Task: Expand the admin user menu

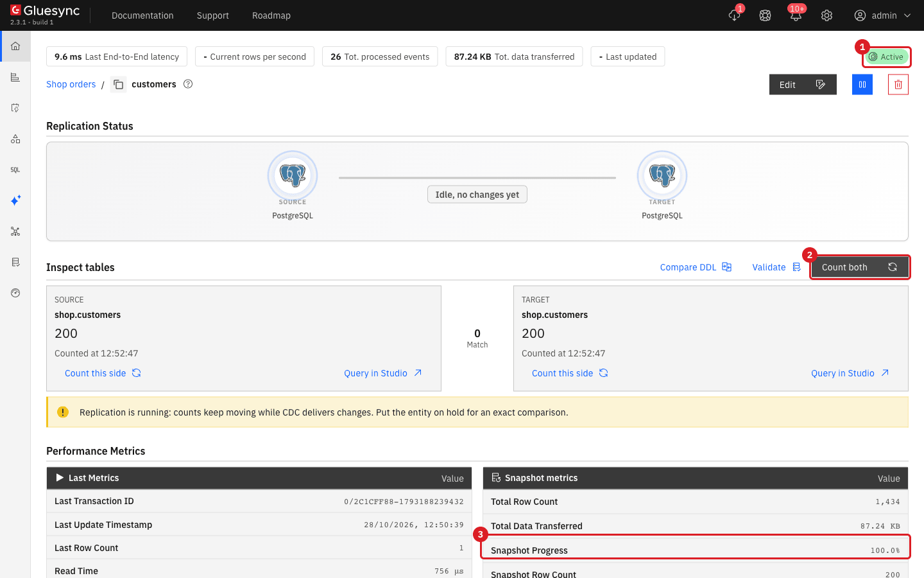Action: 883,15
